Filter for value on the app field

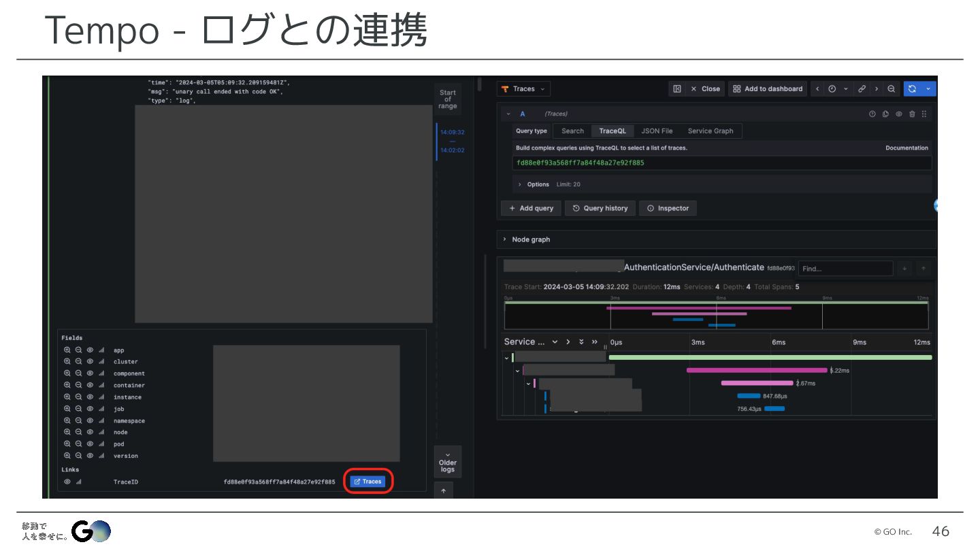tap(67, 350)
